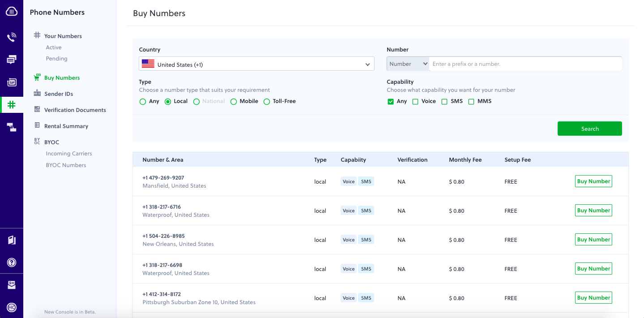Go to Rental Summary menu item
Screen dimensions: 644x318
tap(66, 126)
